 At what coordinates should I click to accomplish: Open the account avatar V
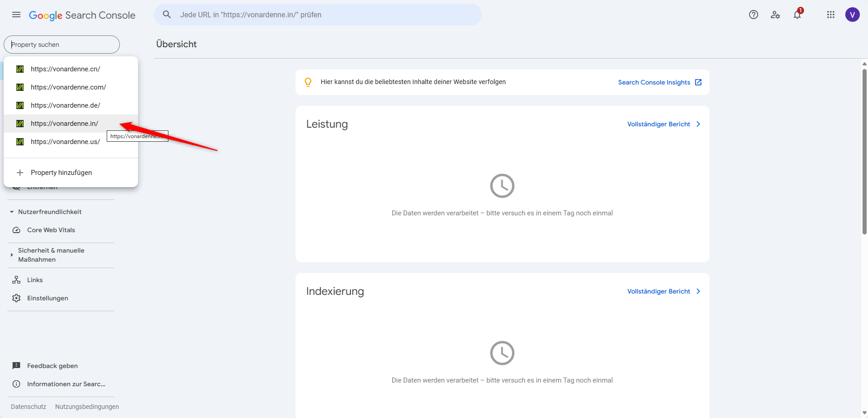[x=853, y=15]
